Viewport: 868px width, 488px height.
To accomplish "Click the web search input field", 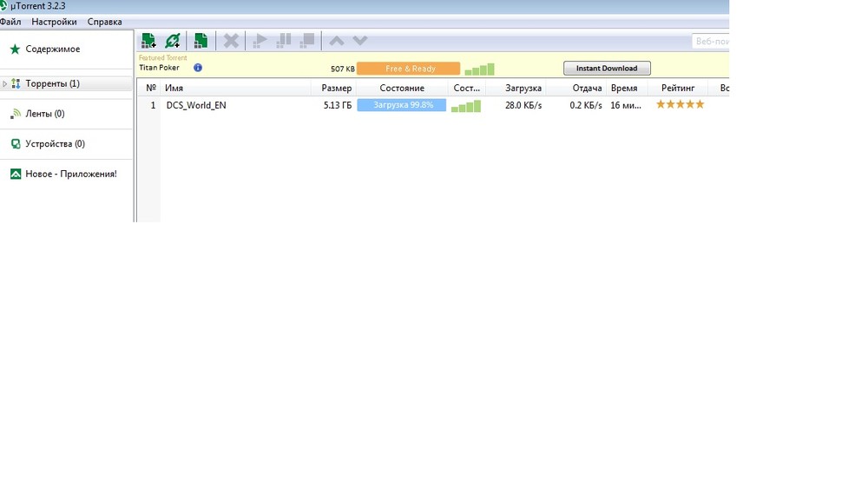I will click(711, 41).
